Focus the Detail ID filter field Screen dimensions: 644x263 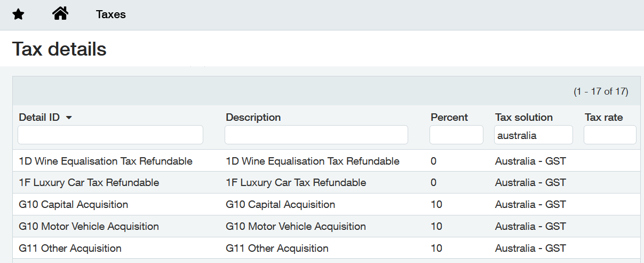pyautogui.click(x=110, y=135)
